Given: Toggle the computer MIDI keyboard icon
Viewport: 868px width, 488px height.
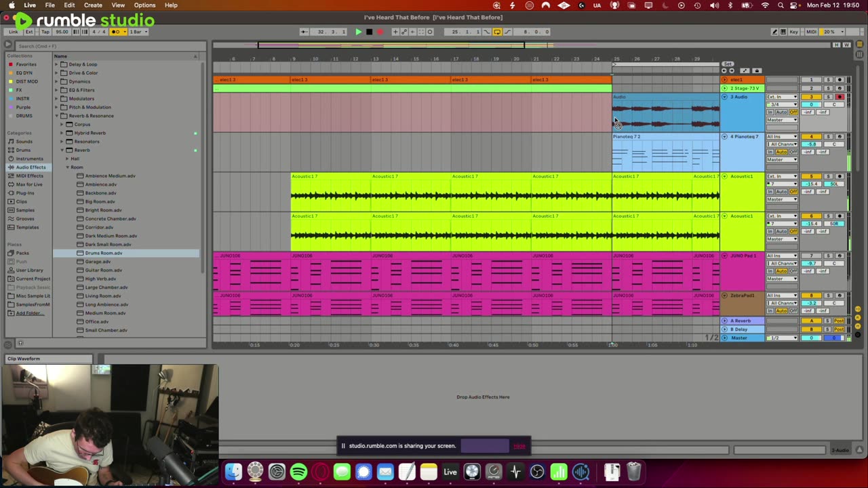Looking at the screenshot, I should pyautogui.click(x=783, y=32).
